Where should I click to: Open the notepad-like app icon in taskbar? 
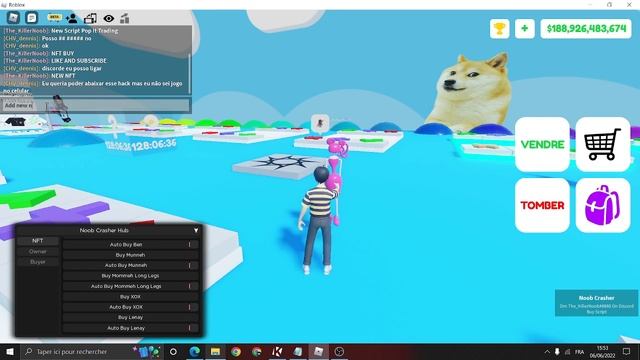[x=298, y=351]
